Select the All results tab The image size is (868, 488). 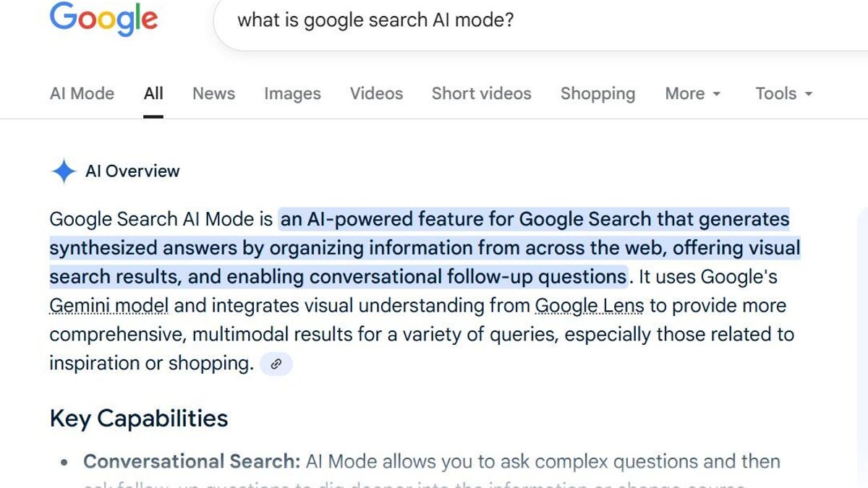click(x=153, y=94)
